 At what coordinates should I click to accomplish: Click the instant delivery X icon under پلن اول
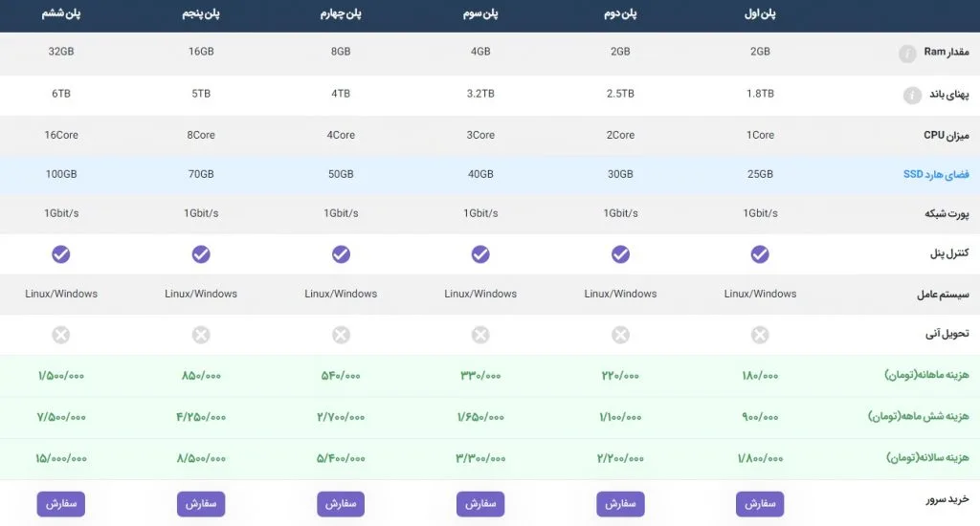pyautogui.click(x=760, y=335)
